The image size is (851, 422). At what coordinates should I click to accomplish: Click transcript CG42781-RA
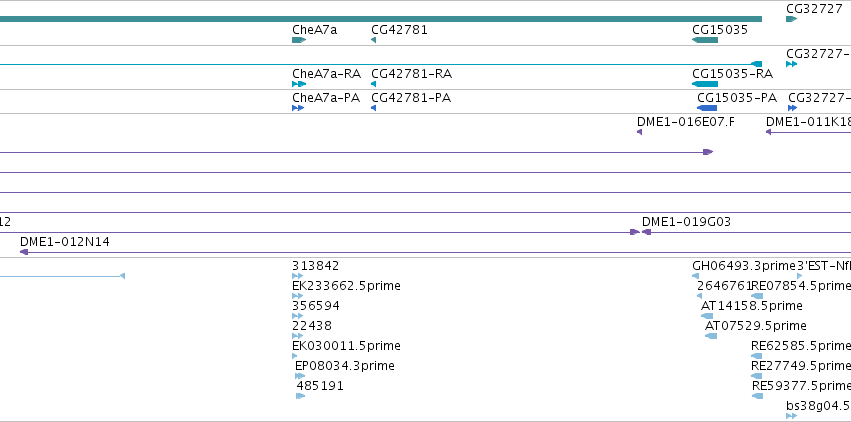pyautogui.click(x=373, y=84)
